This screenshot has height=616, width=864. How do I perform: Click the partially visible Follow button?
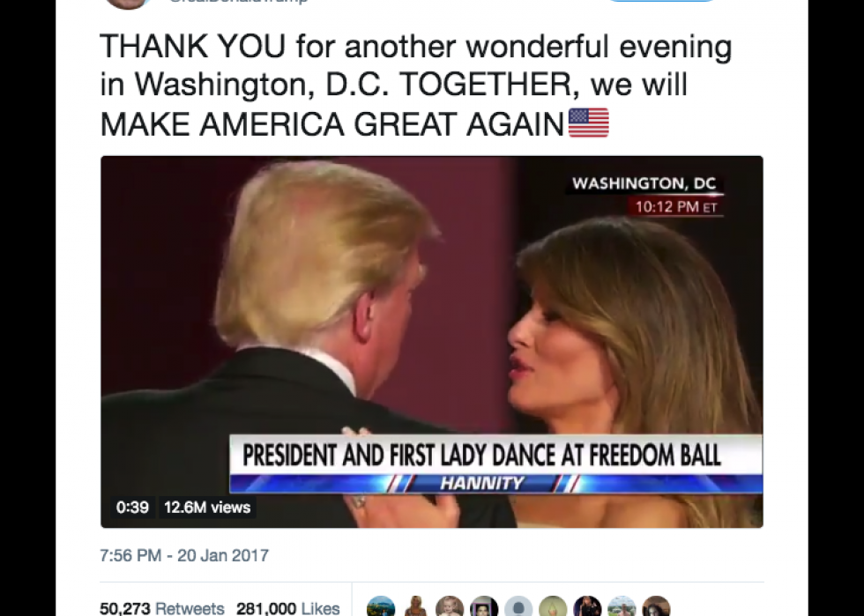click(661, 1)
